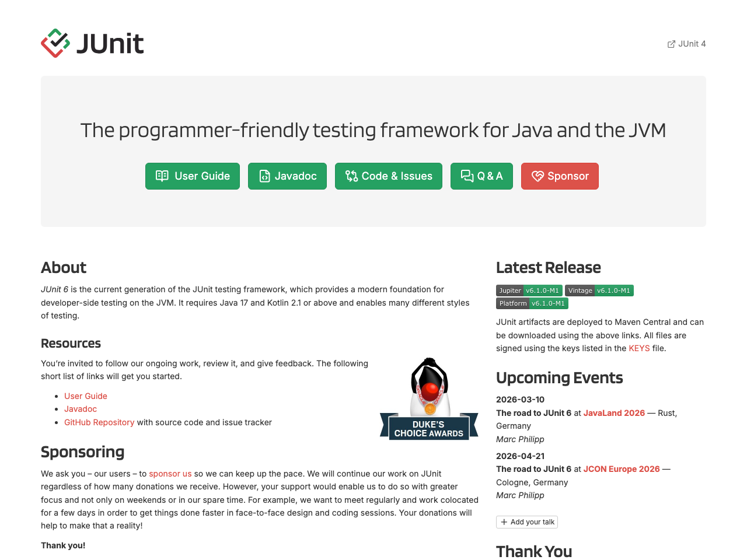
Task: Open the GitHub Repository link
Action: click(99, 422)
